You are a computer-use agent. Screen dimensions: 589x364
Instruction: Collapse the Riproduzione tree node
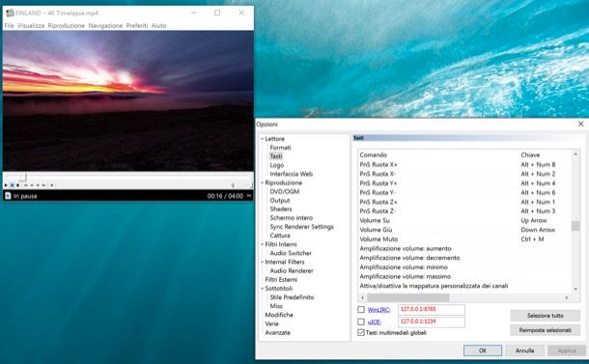pos(263,182)
